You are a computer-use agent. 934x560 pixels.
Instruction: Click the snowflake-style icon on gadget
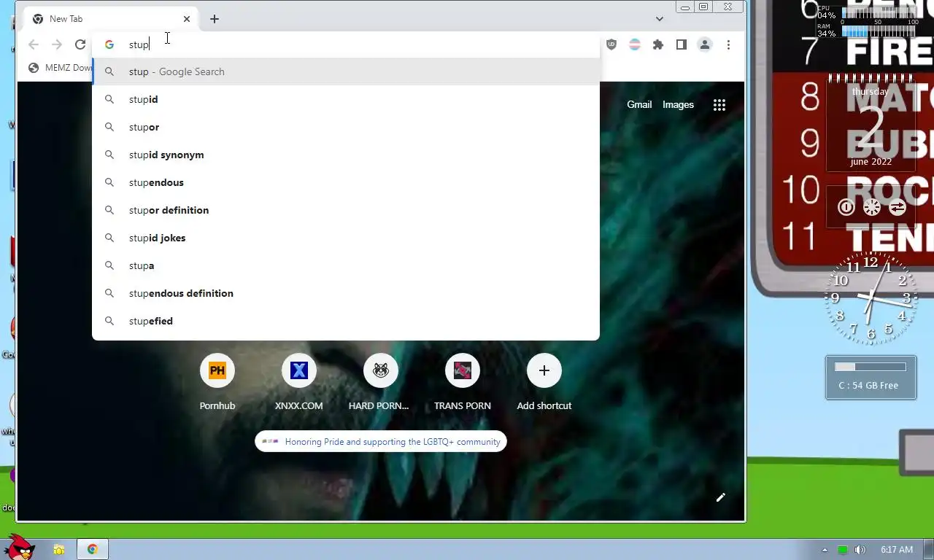point(872,207)
